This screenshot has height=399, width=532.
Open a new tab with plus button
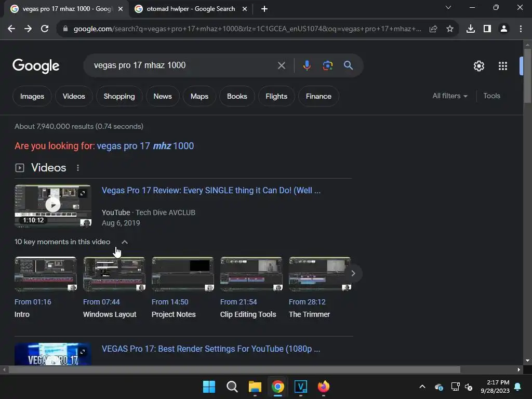[264, 9]
